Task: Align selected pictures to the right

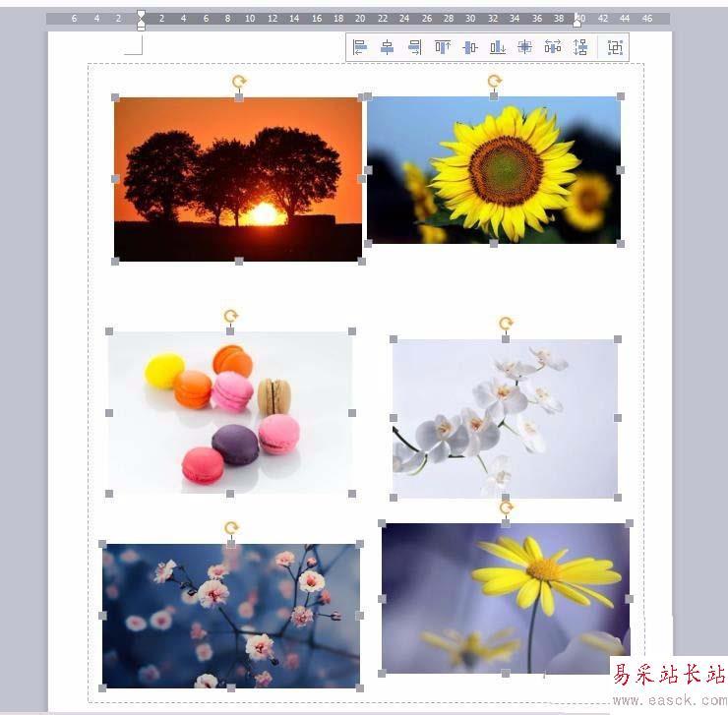Action: [414, 47]
